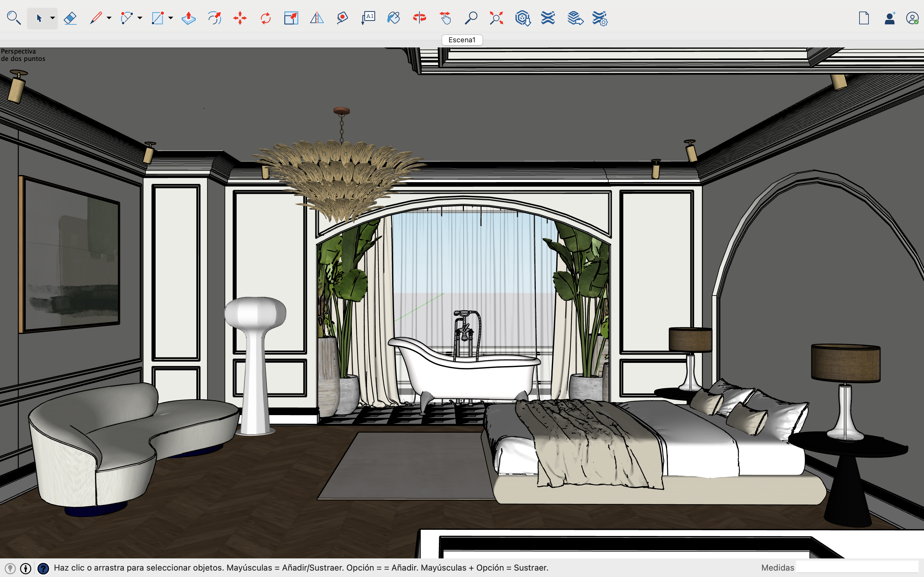This screenshot has height=577, width=924.
Task: Select the Offset tool
Action: [214, 18]
